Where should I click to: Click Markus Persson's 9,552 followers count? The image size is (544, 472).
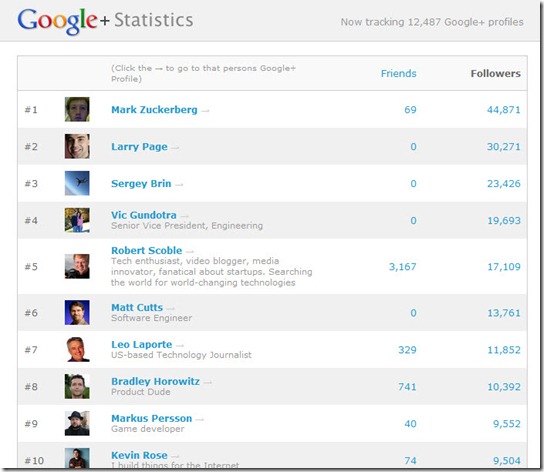click(x=507, y=424)
